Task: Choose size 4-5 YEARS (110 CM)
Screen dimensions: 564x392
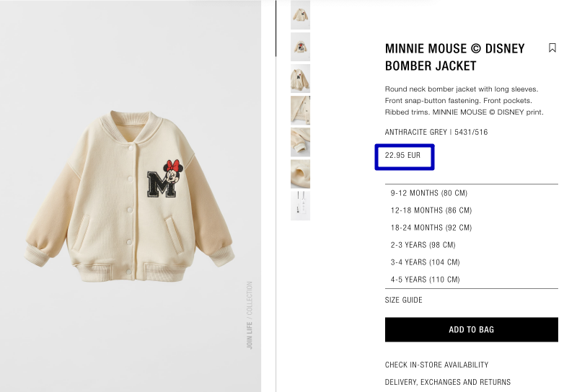Action: (x=425, y=280)
